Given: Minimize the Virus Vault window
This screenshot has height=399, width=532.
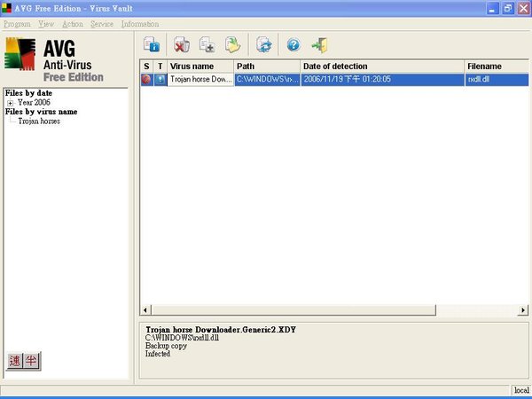Looking at the screenshot, I should click(492, 9).
